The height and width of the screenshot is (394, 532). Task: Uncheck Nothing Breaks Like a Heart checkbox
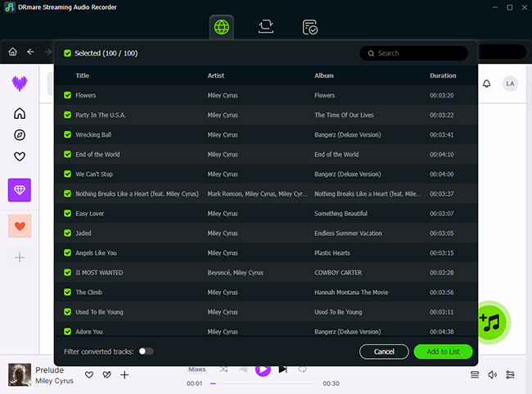tap(67, 193)
